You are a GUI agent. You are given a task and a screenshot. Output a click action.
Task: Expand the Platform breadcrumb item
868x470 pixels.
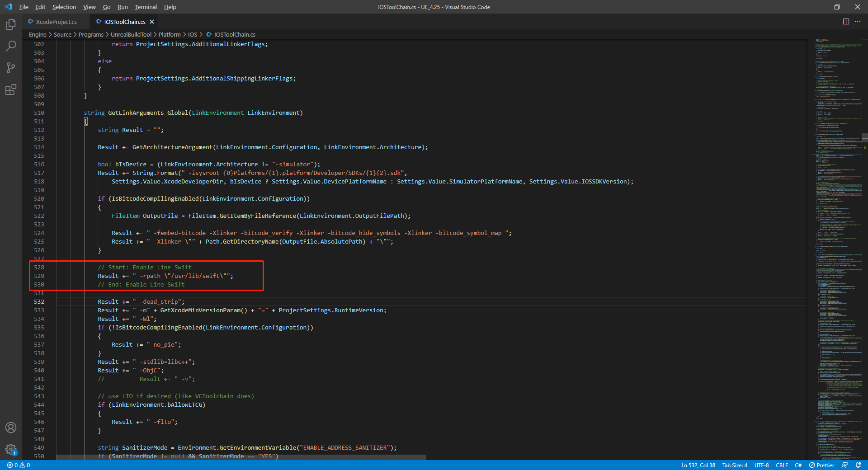169,34
